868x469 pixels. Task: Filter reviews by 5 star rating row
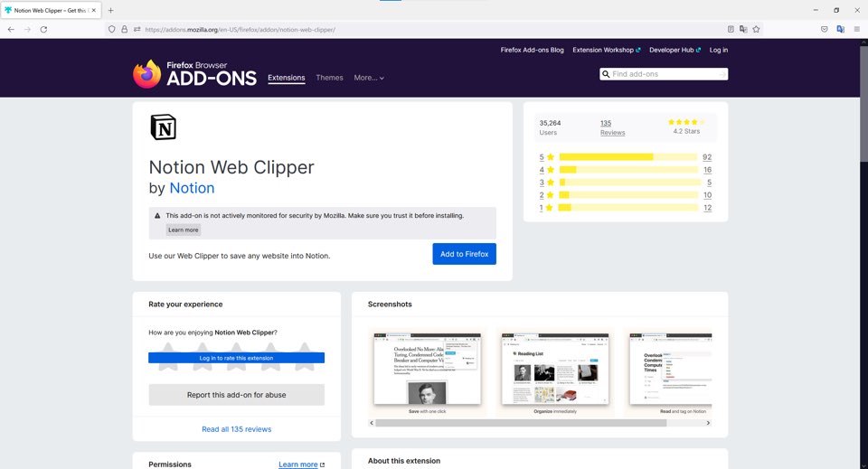click(x=626, y=157)
